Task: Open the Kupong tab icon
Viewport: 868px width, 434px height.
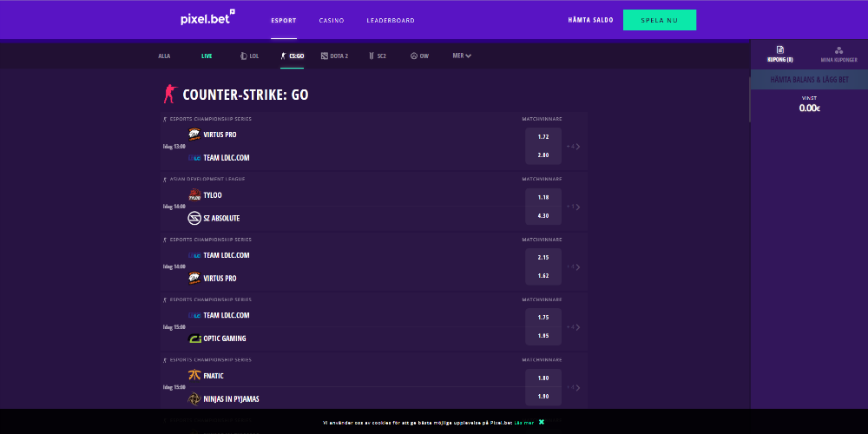Action: click(x=780, y=49)
